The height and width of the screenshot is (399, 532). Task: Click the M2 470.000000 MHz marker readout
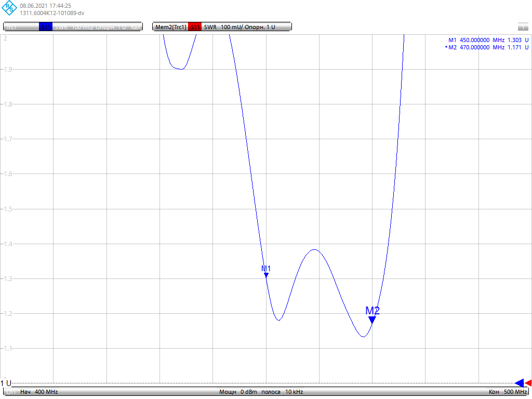click(x=488, y=47)
